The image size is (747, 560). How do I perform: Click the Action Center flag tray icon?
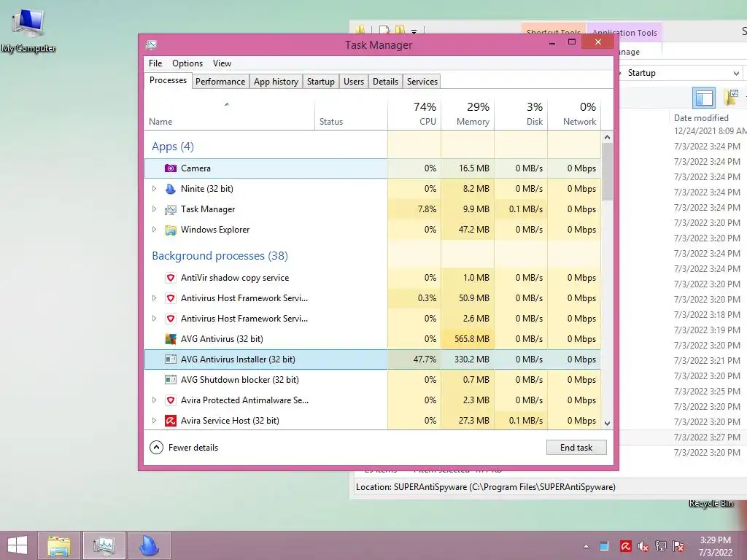(x=678, y=546)
